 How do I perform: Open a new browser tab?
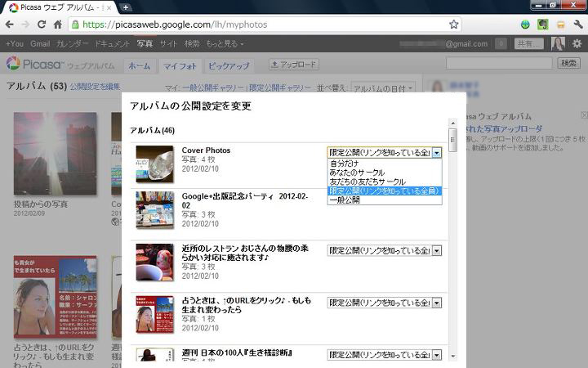point(126,7)
